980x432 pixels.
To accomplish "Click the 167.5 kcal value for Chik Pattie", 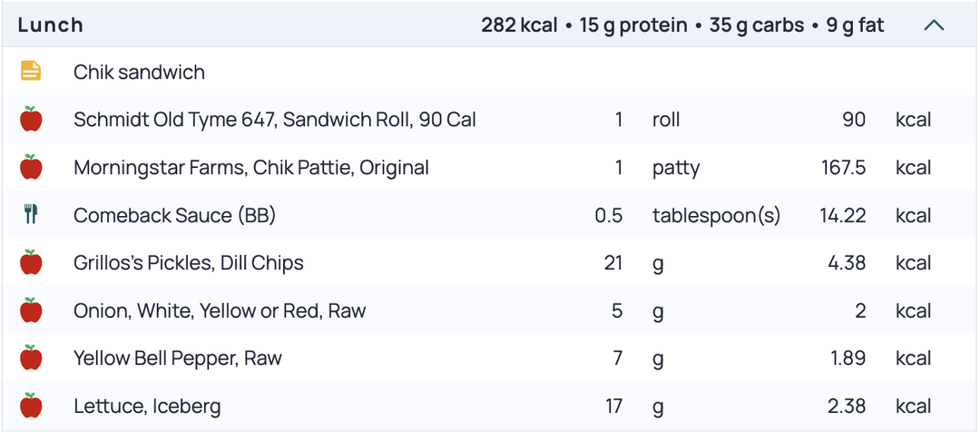I will 842,168.
